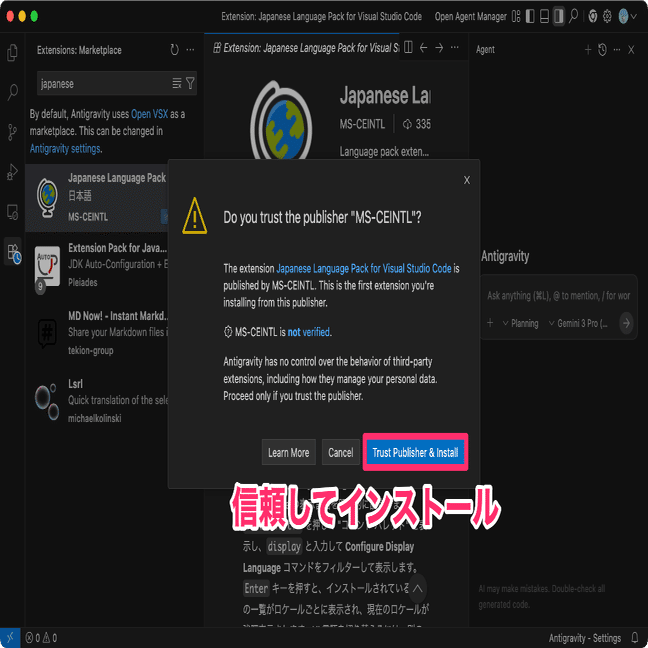
Task: Navigate back with left arrow
Action: coord(424,48)
